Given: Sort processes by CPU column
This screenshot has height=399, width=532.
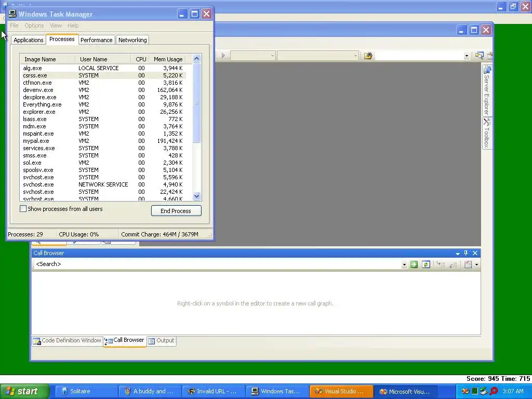Looking at the screenshot, I should pyautogui.click(x=140, y=59).
